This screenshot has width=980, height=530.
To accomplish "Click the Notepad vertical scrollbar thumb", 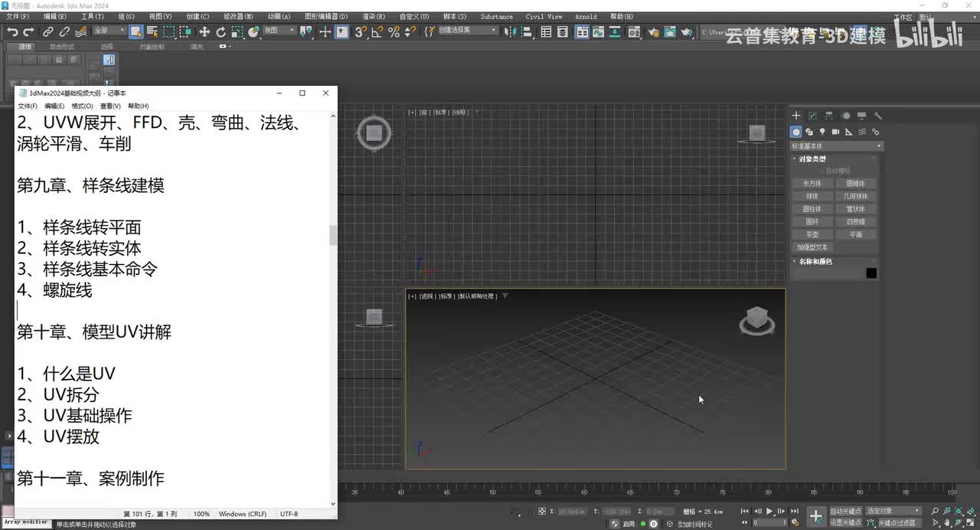I will 333,235.
